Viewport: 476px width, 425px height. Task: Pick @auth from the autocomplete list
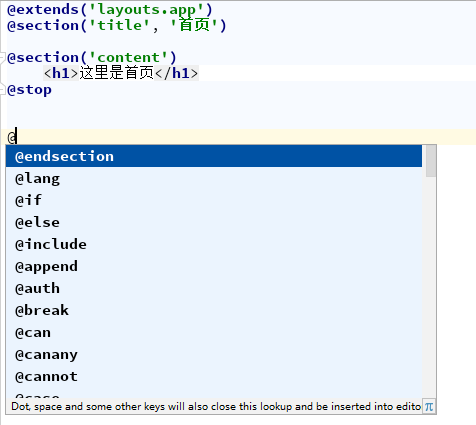tap(214, 288)
